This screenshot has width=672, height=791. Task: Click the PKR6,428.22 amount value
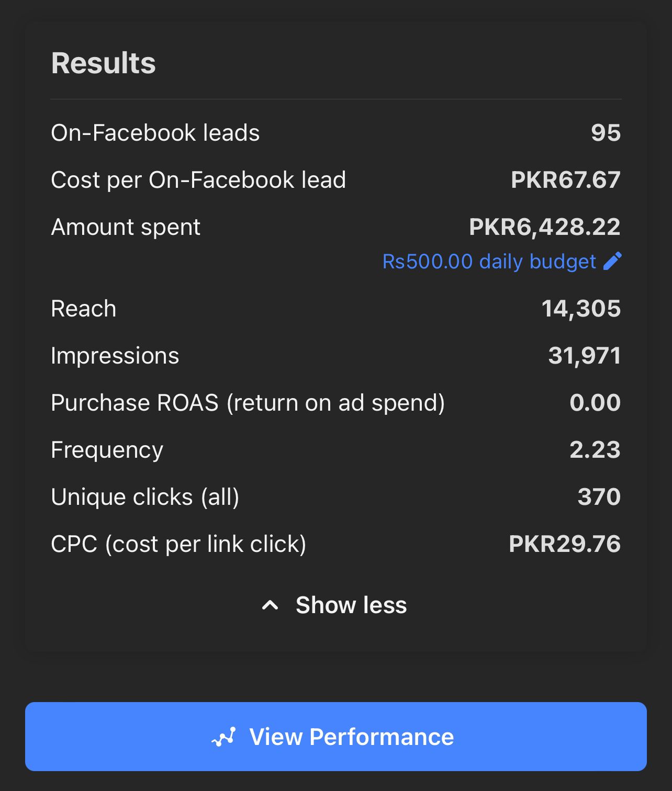(x=544, y=227)
